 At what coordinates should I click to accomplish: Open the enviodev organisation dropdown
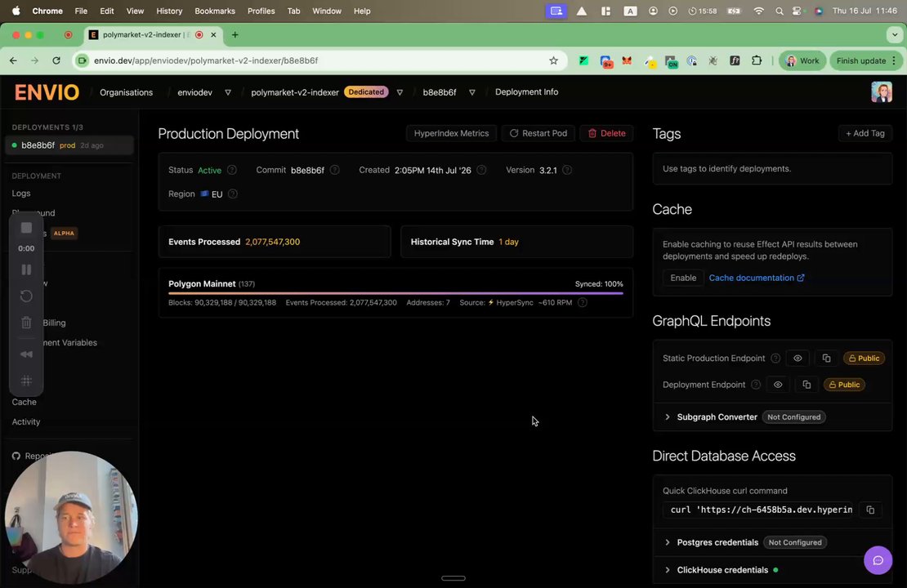click(x=228, y=92)
